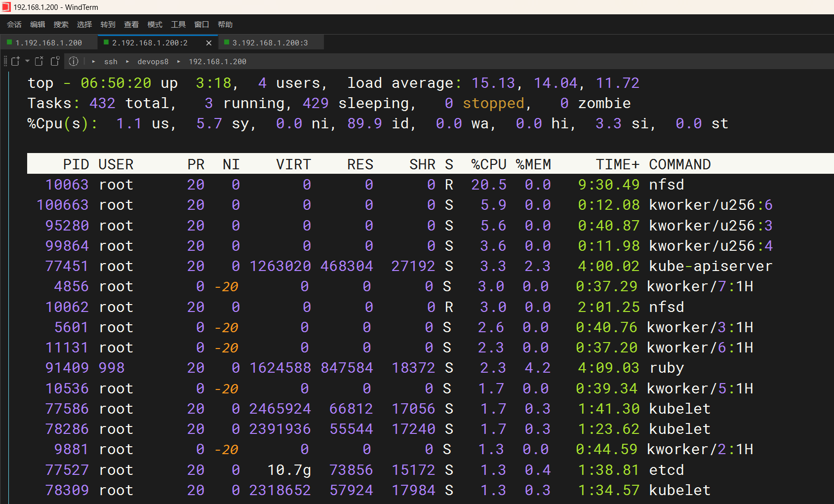834x504 pixels.
Task: Click the ssh breadcrumb segment
Action: pos(111,62)
